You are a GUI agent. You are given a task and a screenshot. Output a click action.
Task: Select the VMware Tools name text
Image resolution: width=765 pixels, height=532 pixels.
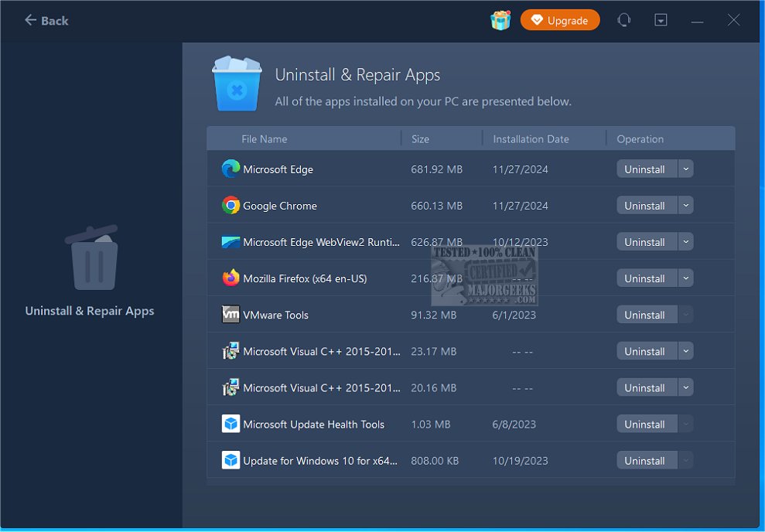coord(275,315)
